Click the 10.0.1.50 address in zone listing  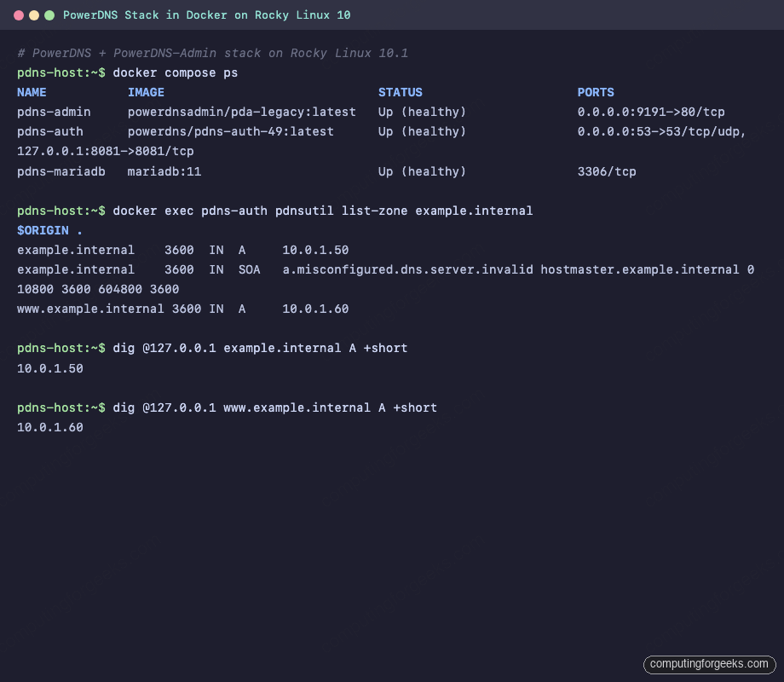click(x=315, y=250)
